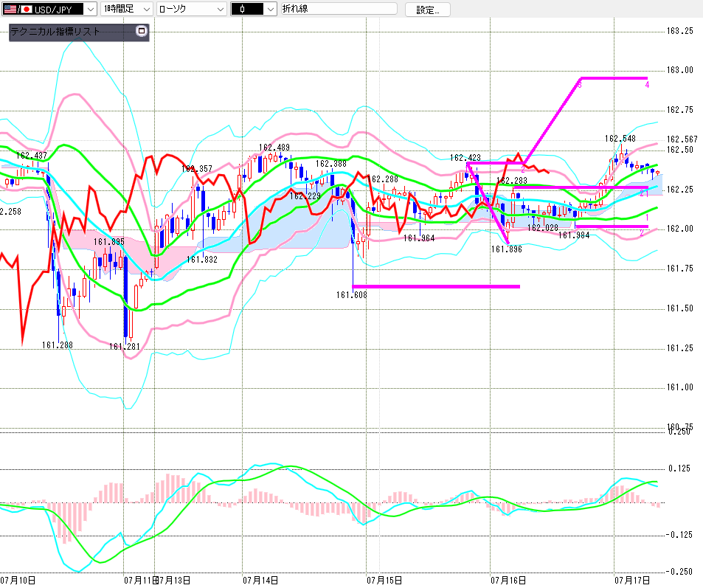Click the 162.567 current price label

(x=682, y=139)
